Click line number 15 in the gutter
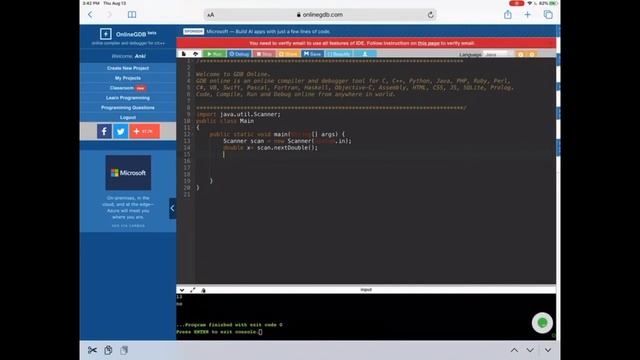This screenshot has width=640, height=360. point(187,154)
